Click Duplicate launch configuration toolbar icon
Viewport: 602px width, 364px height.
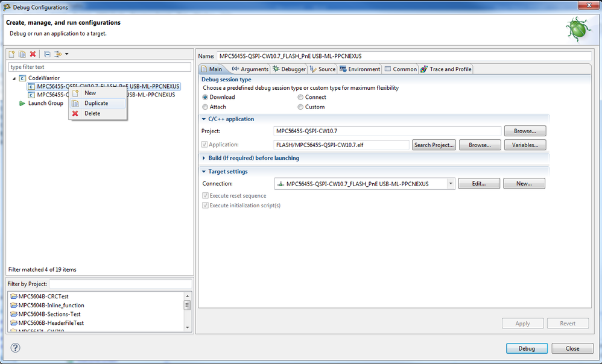[x=22, y=54]
